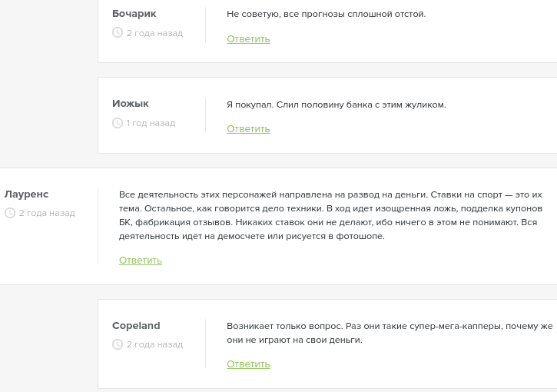
Task: Reply to Бочарик's comment via Ответить
Action: 248,39
